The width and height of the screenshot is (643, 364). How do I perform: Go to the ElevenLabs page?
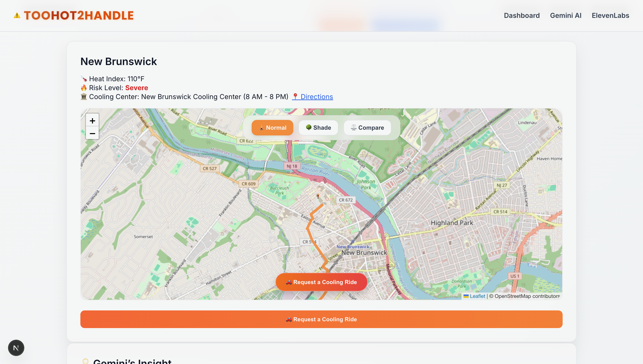(x=610, y=16)
